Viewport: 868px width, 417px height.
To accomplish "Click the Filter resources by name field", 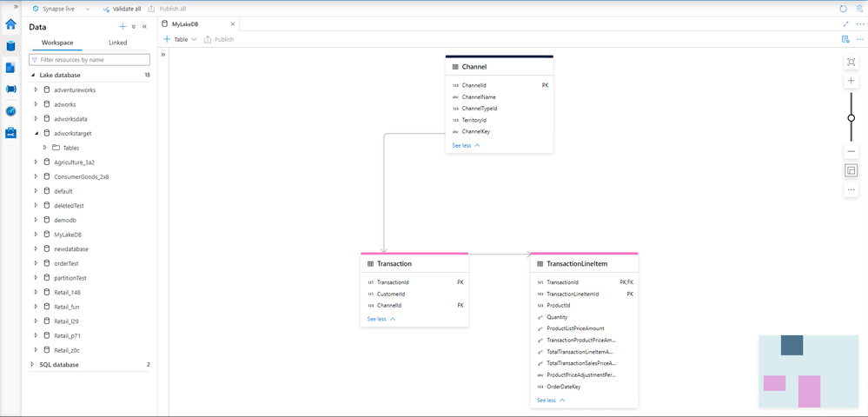I will pos(89,59).
